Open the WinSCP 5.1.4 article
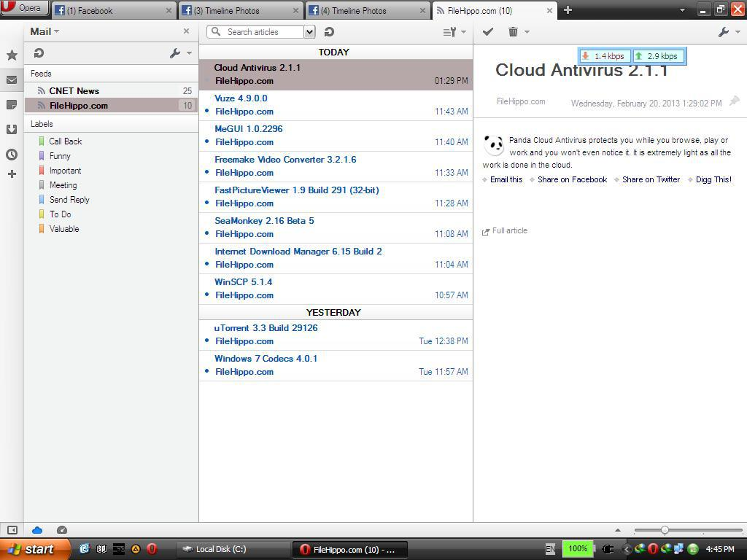The width and height of the screenshot is (747, 560). [336, 289]
